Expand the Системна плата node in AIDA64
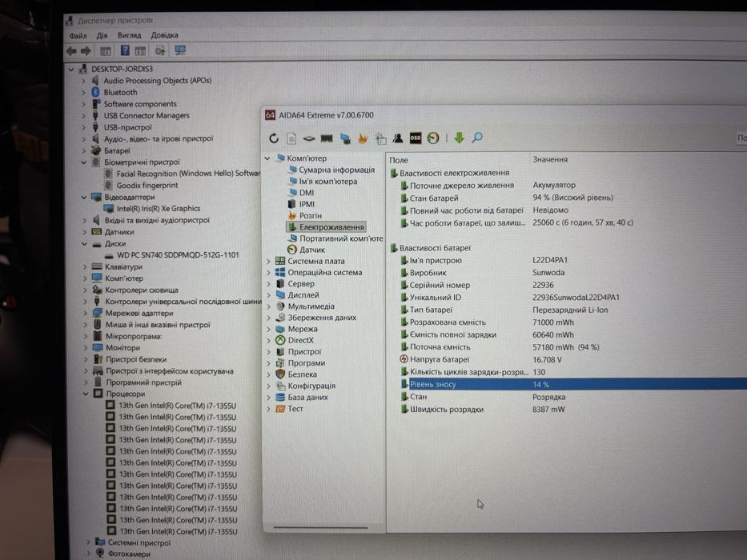This screenshot has width=747, height=560. (x=268, y=261)
